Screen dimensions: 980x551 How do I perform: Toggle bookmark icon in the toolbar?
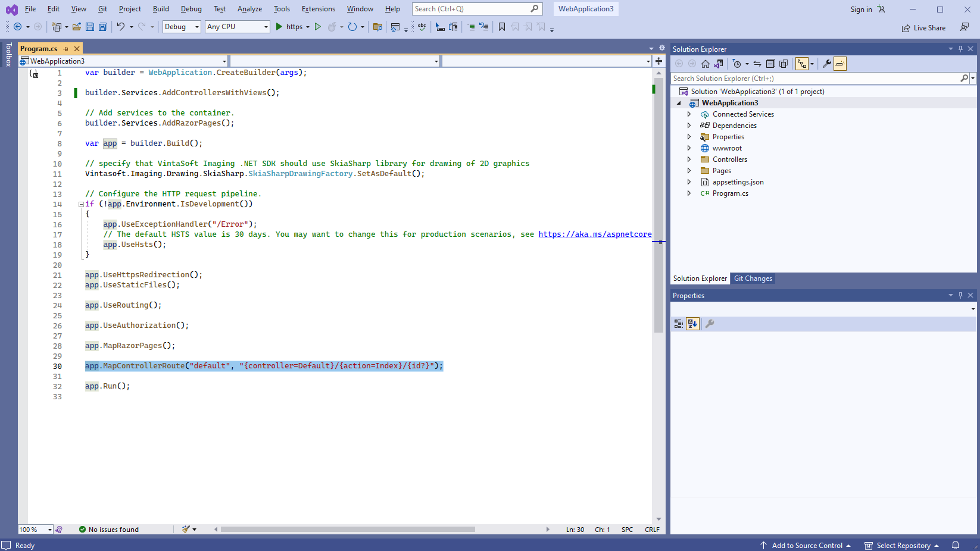pyautogui.click(x=502, y=27)
